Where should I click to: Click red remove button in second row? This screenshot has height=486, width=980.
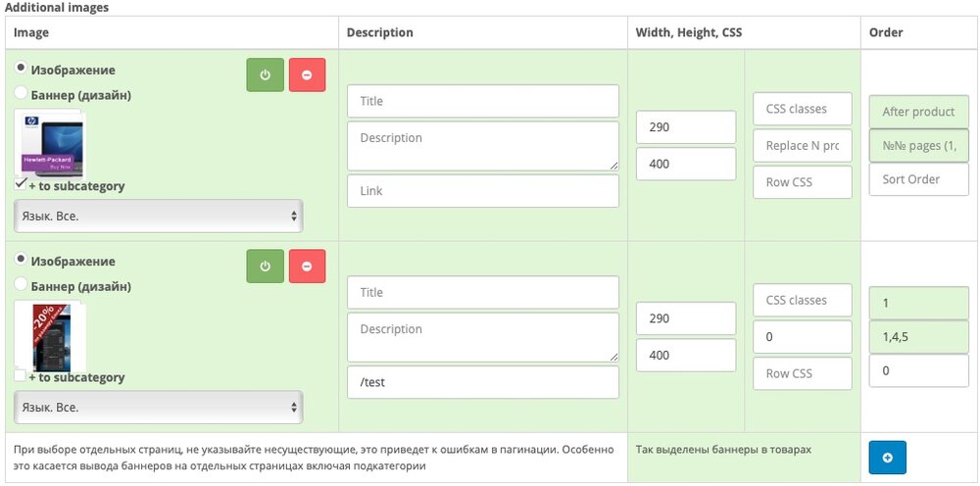(307, 266)
